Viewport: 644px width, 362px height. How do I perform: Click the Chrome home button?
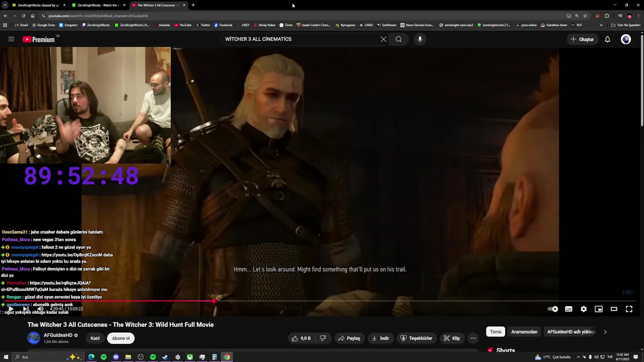pos(33,16)
